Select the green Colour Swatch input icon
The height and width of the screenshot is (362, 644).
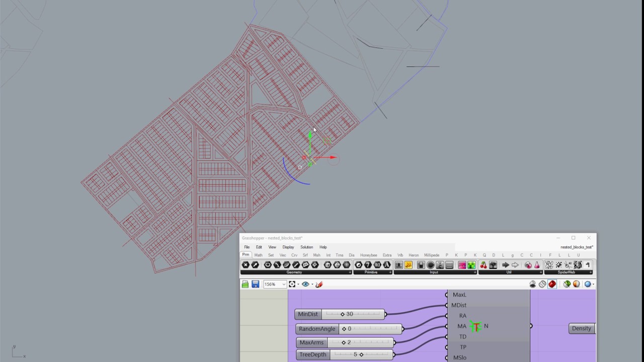click(471, 265)
